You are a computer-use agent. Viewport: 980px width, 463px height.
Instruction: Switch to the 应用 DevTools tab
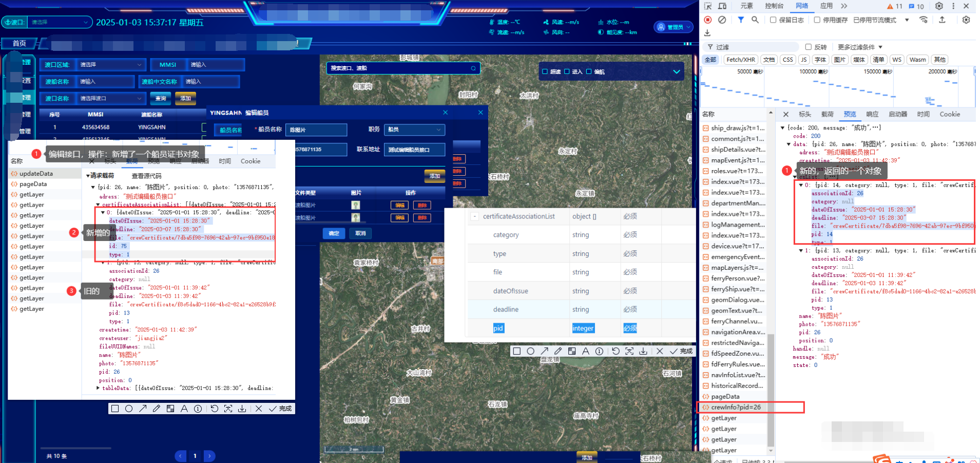pyautogui.click(x=827, y=6)
